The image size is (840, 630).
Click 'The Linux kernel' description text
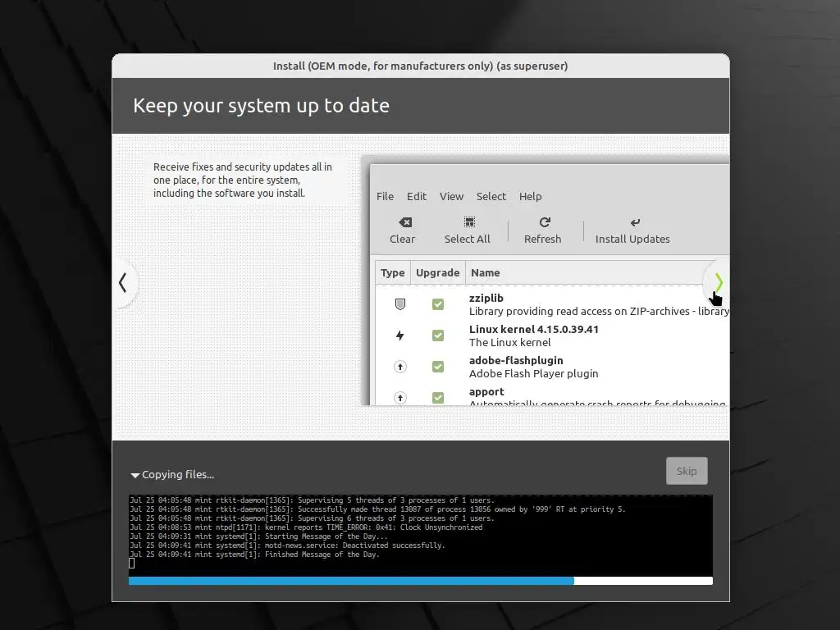[509, 342]
